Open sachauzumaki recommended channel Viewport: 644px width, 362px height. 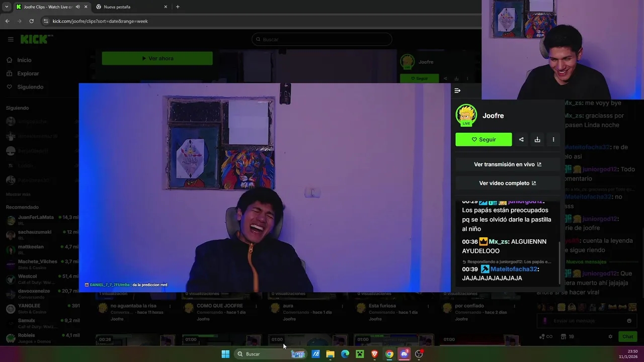click(x=42, y=234)
